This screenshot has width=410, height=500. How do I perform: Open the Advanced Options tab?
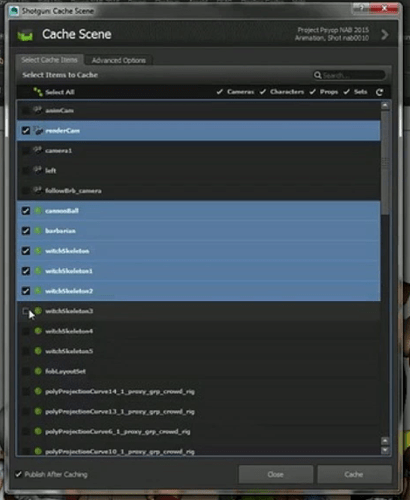point(119,60)
